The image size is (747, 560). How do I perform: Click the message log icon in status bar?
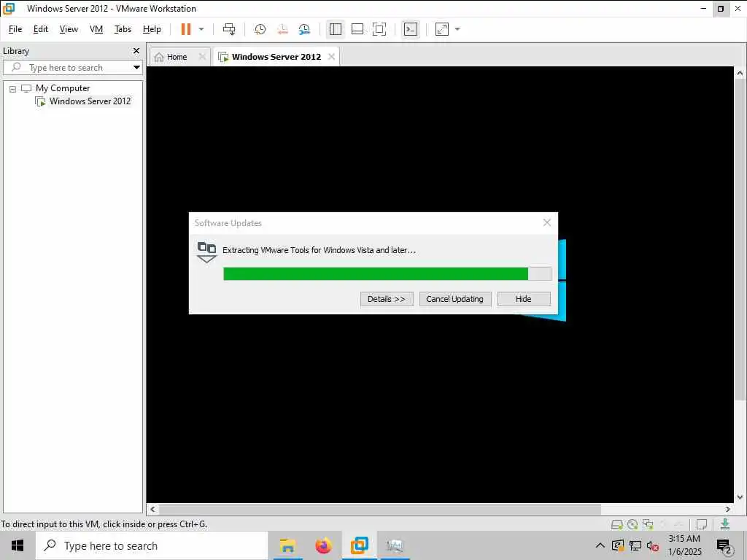point(701,524)
